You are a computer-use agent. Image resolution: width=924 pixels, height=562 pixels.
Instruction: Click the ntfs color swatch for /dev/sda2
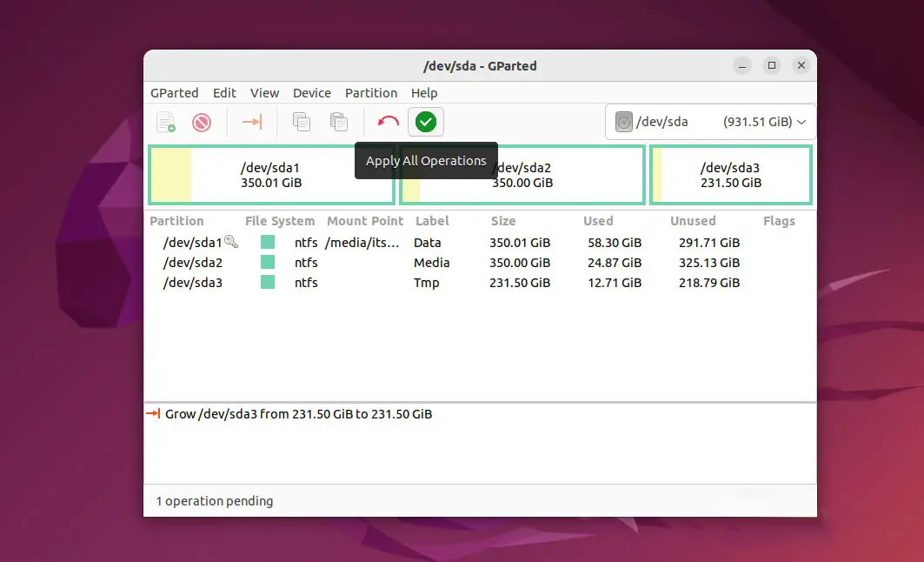click(x=268, y=263)
